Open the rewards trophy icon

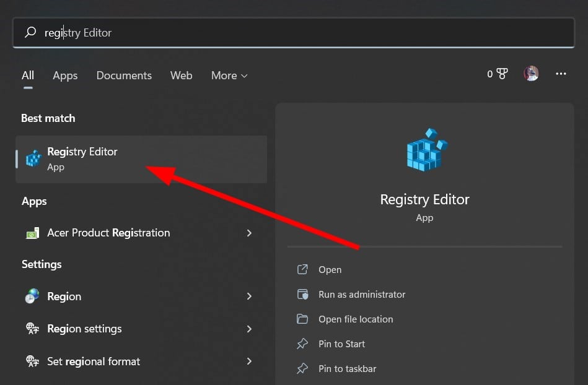pyautogui.click(x=502, y=74)
